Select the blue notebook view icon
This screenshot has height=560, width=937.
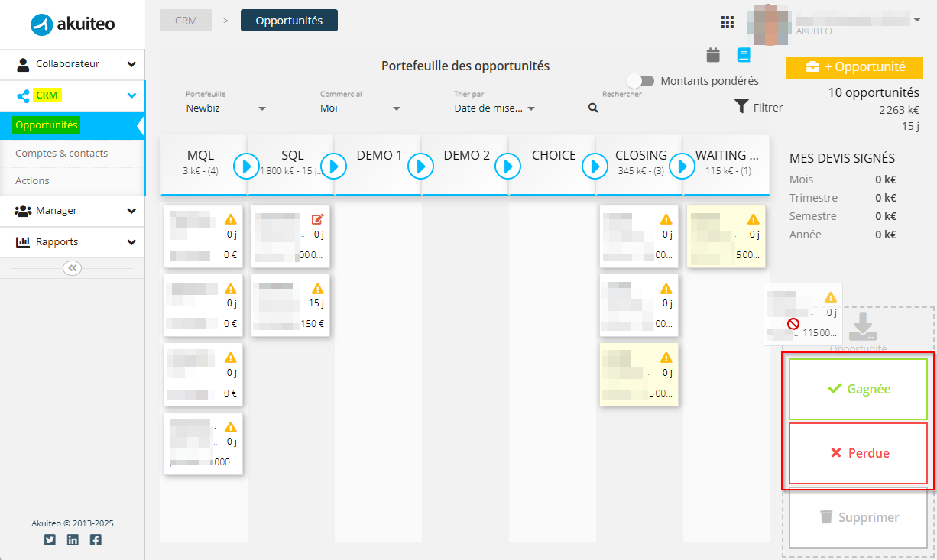[x=744, y=54]
